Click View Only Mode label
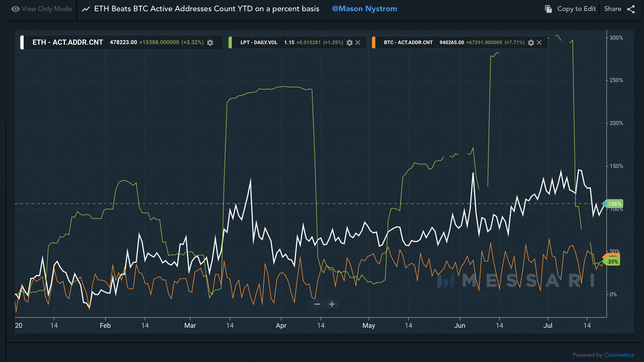The width and height of the screenshot is (644, 362). click(47, 9)
